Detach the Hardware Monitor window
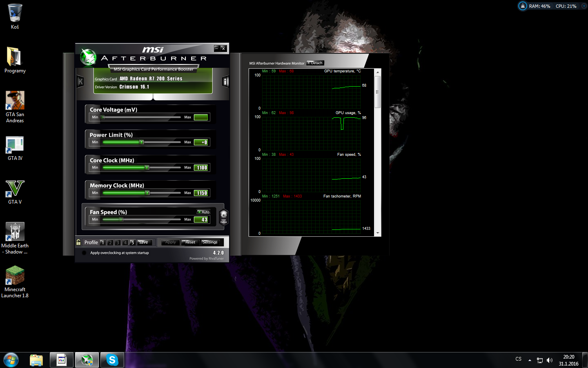Image resolution: width=588 pixels, height=368 pixels. tap(315, 63)
